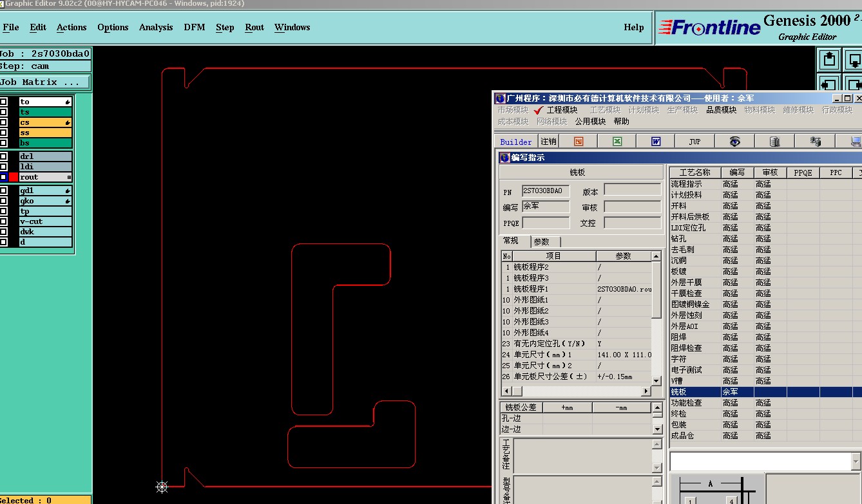Open the 公用模块 menu
This screenshot has width=862, height=504.
(590, 121)
